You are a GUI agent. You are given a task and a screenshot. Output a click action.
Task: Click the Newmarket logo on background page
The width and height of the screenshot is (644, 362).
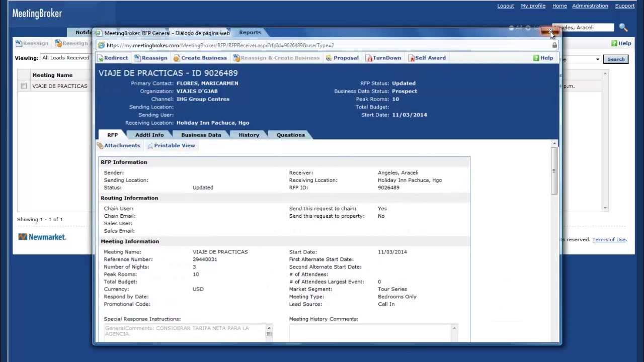tap(42, 237)
